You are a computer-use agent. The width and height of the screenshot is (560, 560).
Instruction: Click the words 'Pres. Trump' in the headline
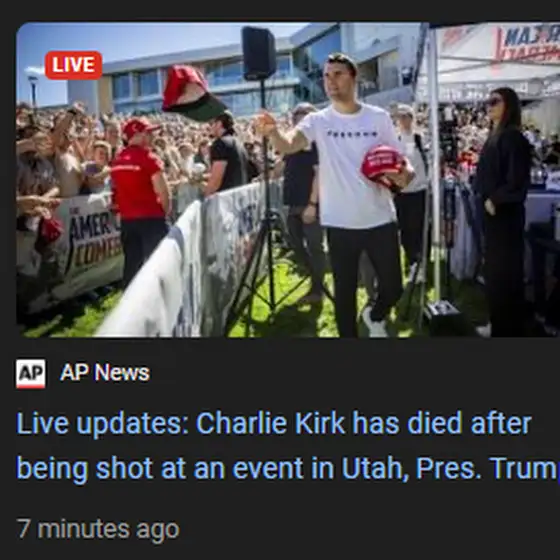click(488, 468)
